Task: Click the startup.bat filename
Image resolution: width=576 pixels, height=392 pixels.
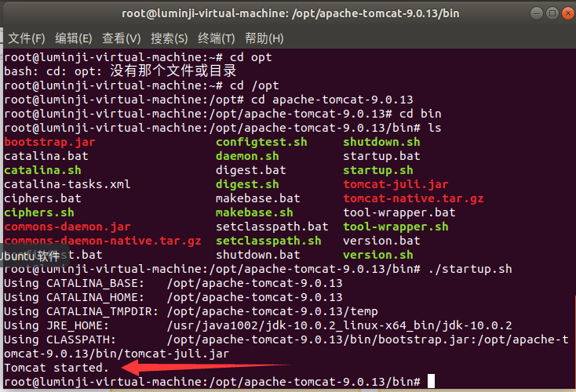Action: pyautogui.click(x=381, y=156)
